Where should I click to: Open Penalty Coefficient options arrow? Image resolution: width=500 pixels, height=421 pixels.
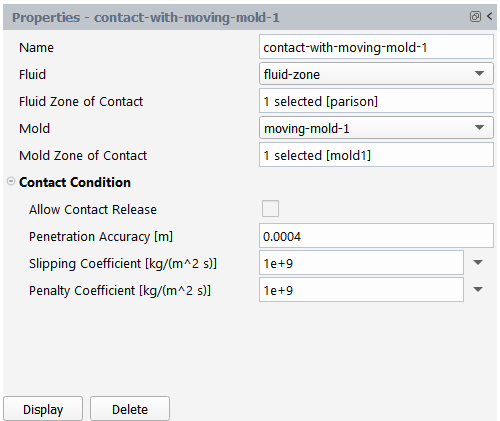coord(478,290)
